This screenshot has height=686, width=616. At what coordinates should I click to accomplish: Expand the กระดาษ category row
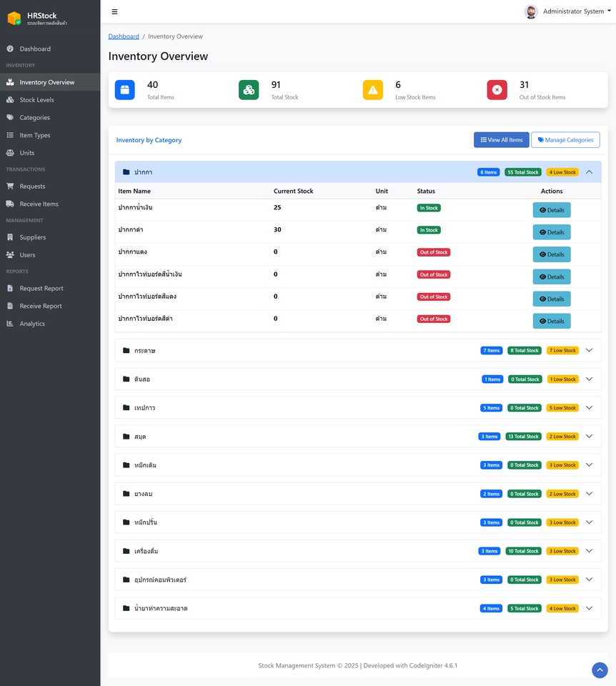[x=358, y=350]
